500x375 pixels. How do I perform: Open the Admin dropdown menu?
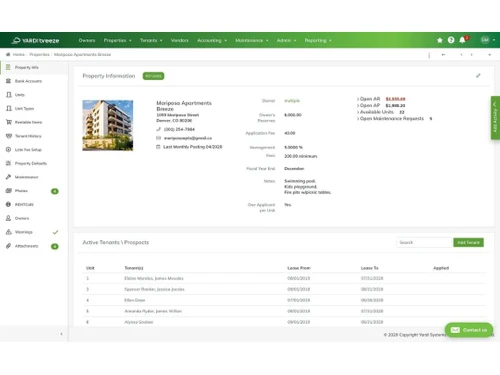pyautogui.click(x=286, y=40)
